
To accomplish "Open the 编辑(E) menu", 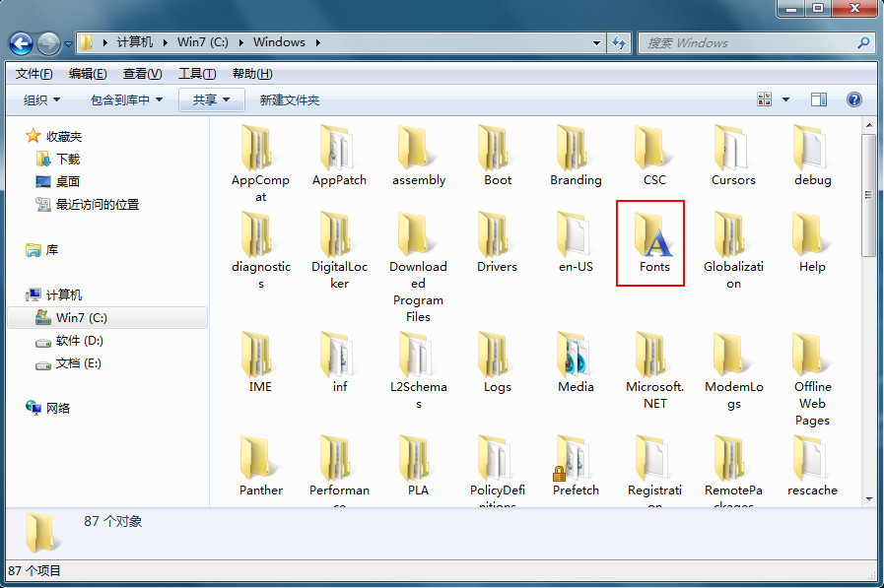I will [x=88, y=74].
